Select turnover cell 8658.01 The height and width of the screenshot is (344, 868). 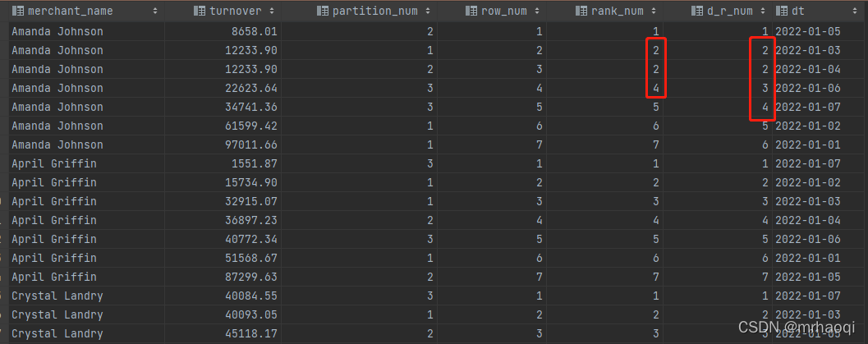(254, 31)
